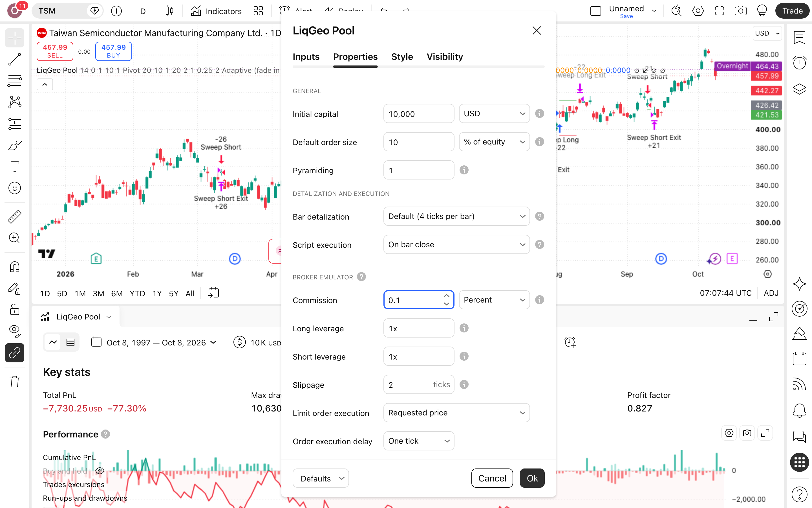Open the Defaults dropdown button
Screen dimensions: 812x508
(x=321, y=478)
